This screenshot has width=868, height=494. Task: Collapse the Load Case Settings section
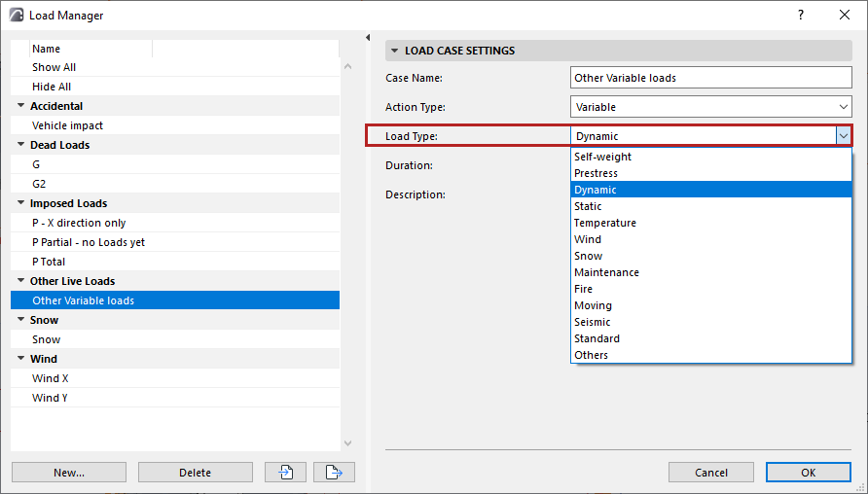(x=394, y=51)
